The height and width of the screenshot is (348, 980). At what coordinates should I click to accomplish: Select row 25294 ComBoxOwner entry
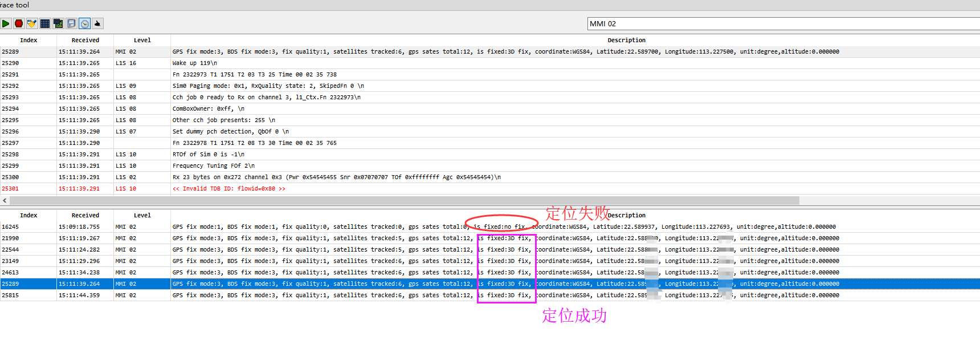tap(490, 109)
